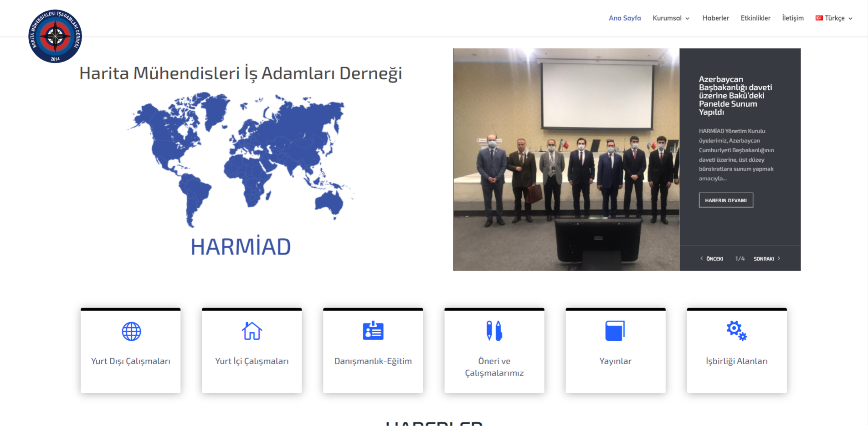Go to previous slide with ÖNCEKI
Image resolution: width=868 pixels, height=426 pixels.
point(712,259)
